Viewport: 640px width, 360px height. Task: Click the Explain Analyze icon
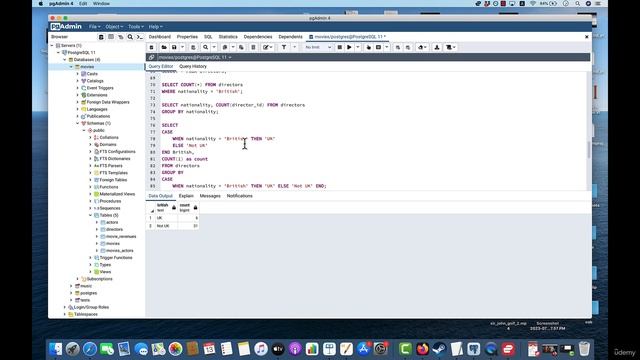coord(378,47)
